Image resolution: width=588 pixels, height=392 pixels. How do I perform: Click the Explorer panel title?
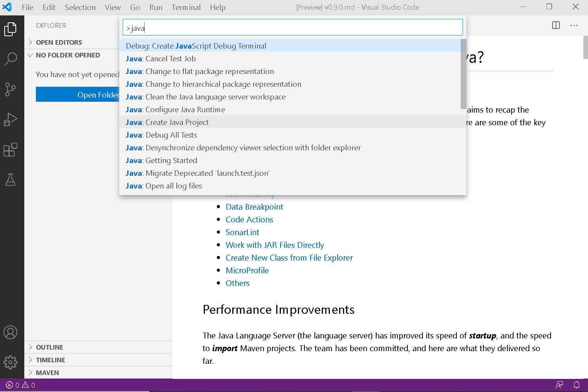51,25
